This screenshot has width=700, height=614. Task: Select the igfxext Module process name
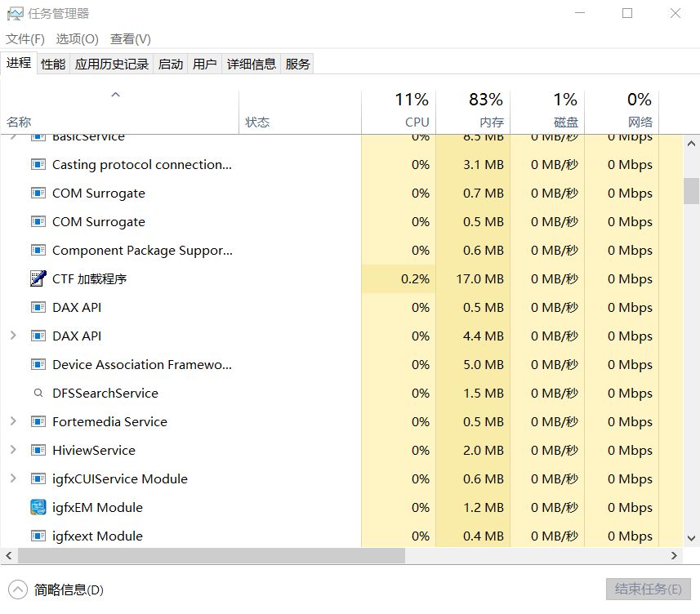point(97,536)
